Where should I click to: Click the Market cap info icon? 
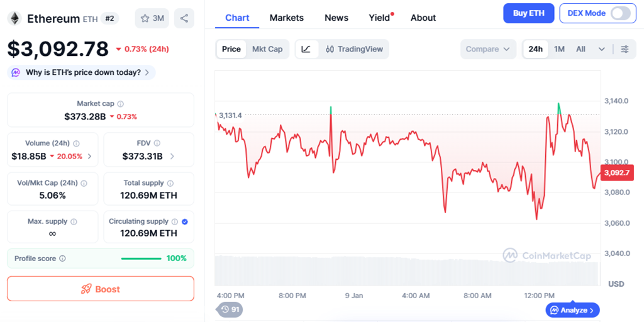point(121,104)
